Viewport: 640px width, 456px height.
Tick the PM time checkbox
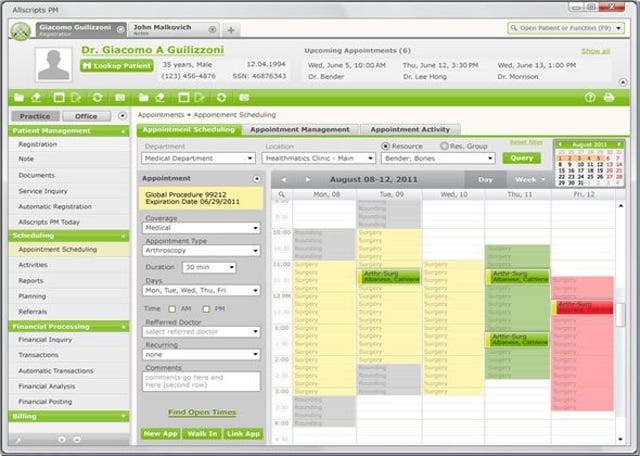(207, 309)
